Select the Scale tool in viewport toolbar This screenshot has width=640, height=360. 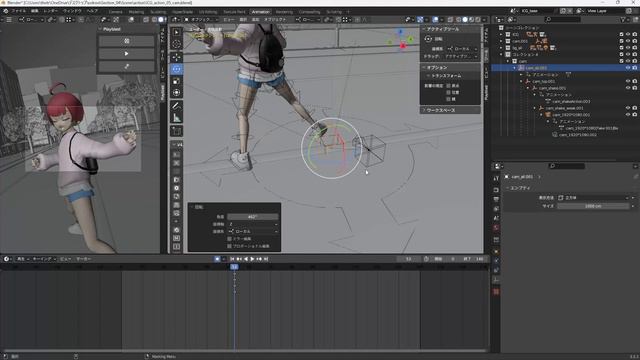(x=176, y=81)
